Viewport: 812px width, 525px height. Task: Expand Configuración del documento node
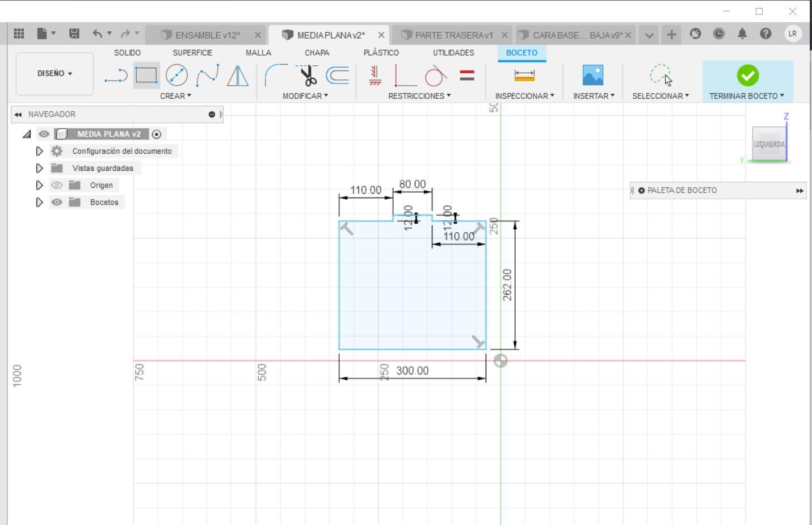(39, 151)
